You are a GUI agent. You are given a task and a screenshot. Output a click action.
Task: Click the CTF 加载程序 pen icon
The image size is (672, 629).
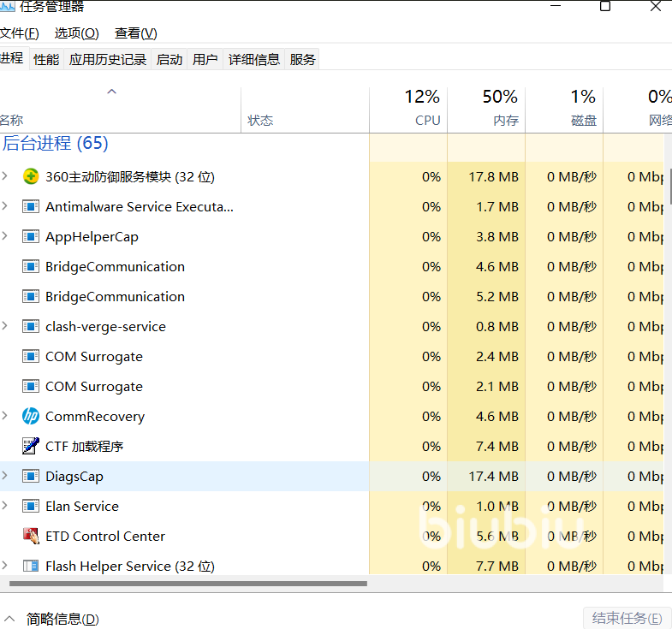pos(31,447)
